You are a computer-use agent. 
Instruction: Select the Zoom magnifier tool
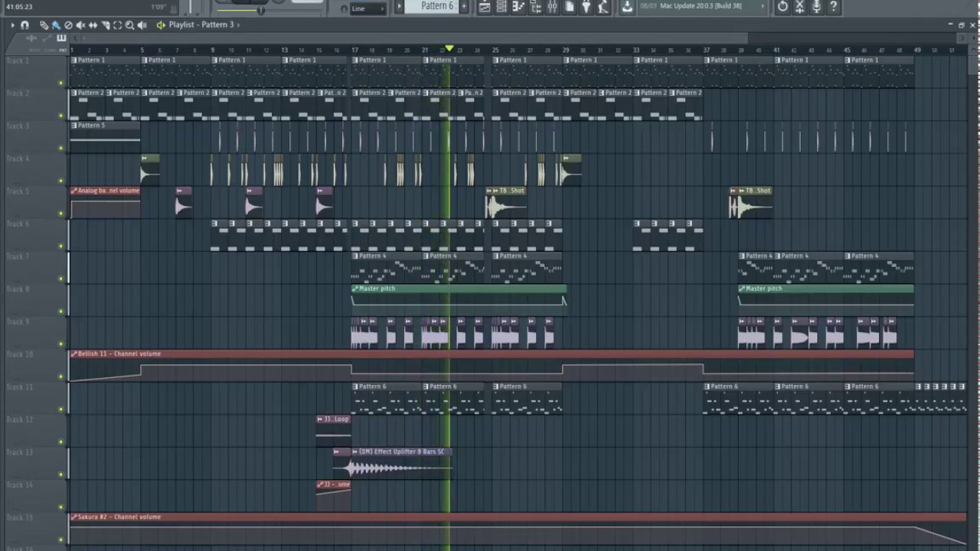tap(129, 25)
